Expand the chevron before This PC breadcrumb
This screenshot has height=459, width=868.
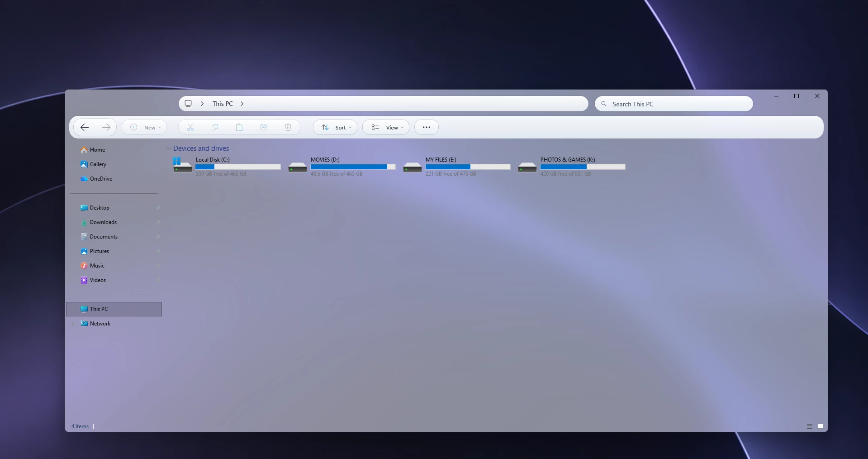[x=202, y=104]
